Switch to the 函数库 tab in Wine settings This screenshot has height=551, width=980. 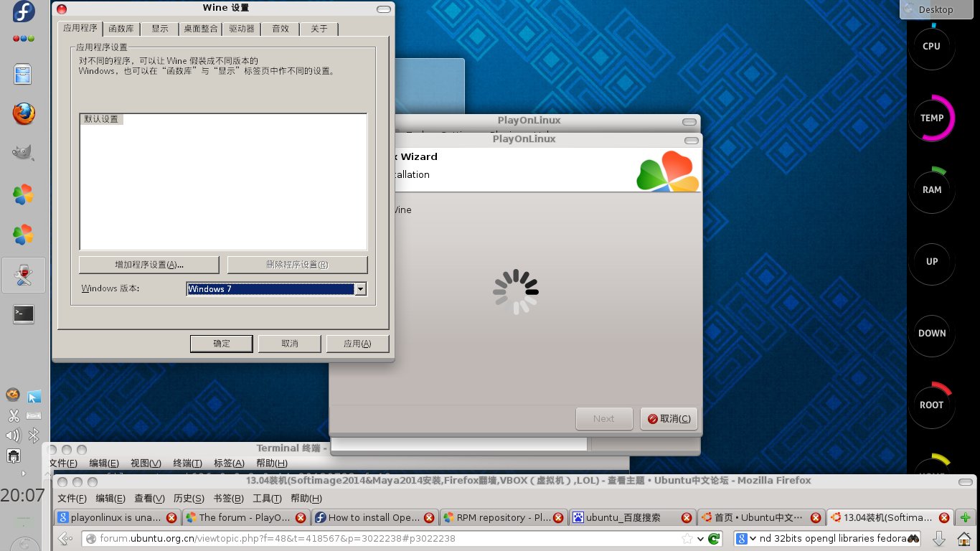pos(121,29)
